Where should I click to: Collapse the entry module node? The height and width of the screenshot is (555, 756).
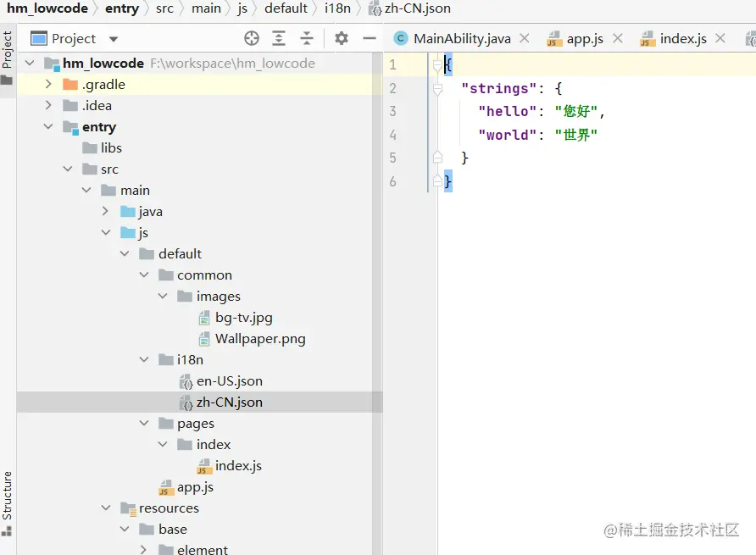point(48,126)
